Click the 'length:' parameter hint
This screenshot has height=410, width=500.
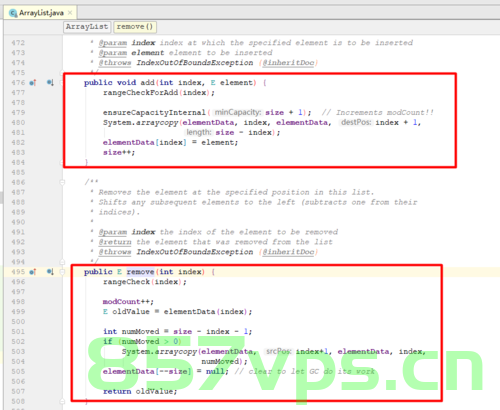click(x=199, y=132)
